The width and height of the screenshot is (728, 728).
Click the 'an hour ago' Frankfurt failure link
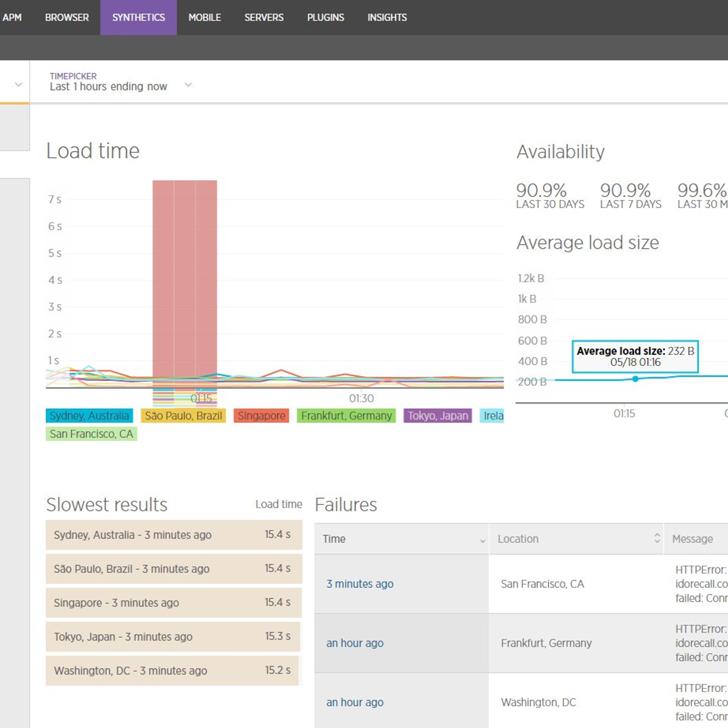(355, 642)
